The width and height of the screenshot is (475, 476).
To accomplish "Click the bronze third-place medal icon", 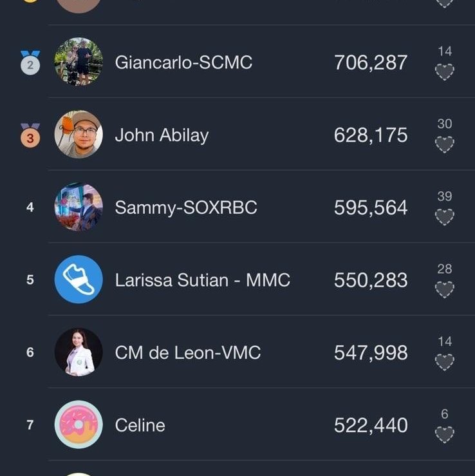I will click(30, 135).
